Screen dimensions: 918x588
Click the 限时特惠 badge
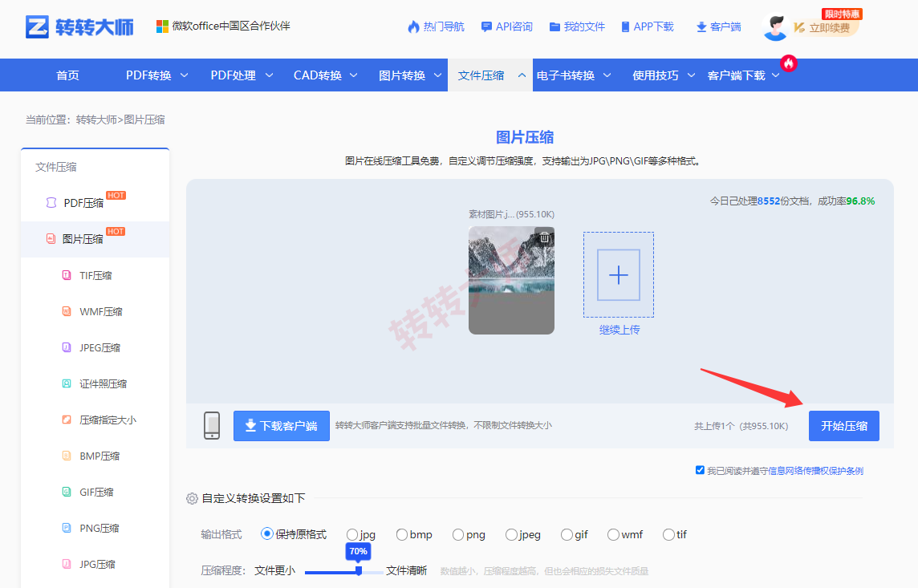(x=842, y=14)
